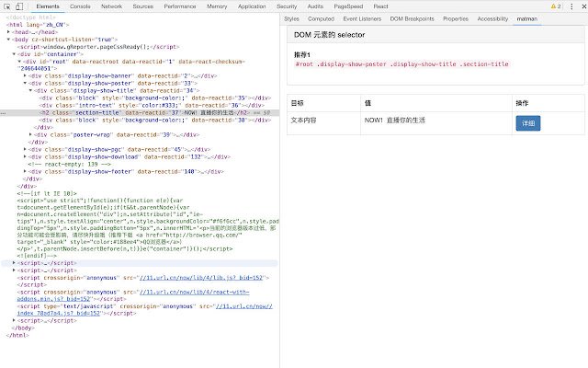
Task: Expand the last script node before closing body
Action: point(14,320)
